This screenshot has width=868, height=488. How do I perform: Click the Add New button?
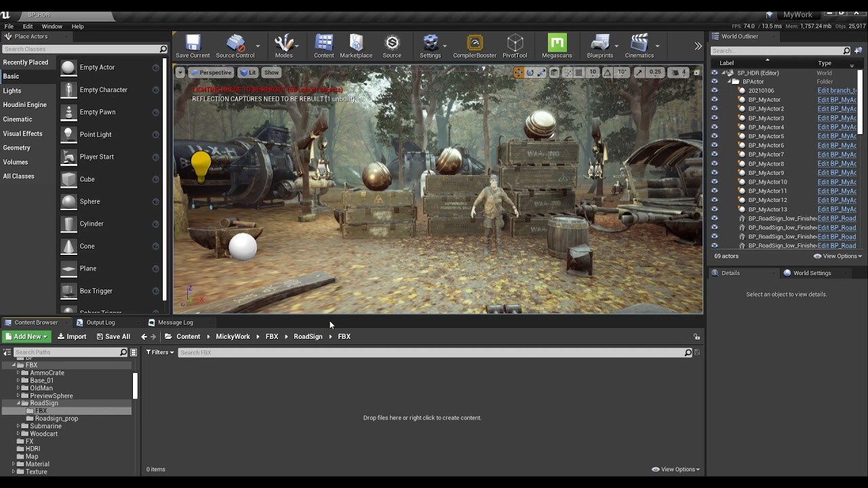(x=26, y=336)
